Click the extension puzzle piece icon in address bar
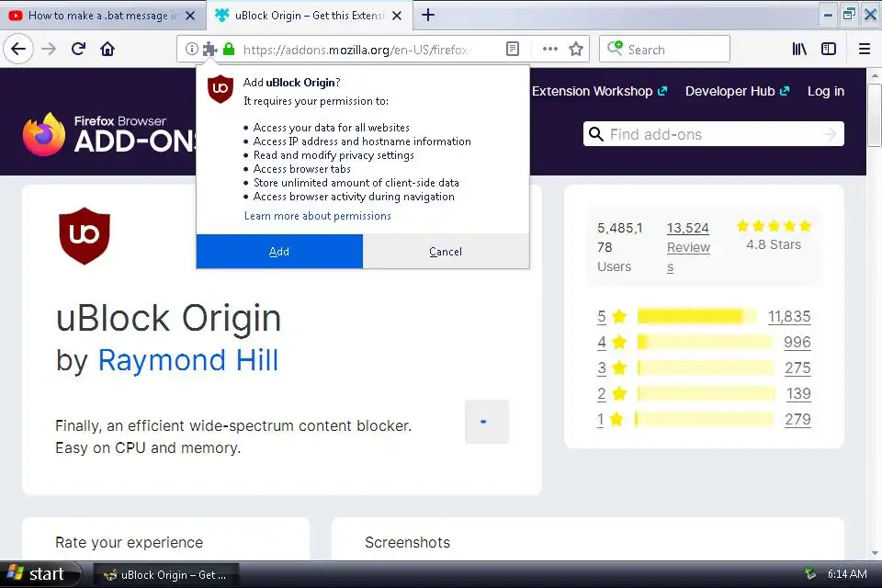Image resolution: width=882 pixels, height=588 pixels. click(x=209, y=49)
